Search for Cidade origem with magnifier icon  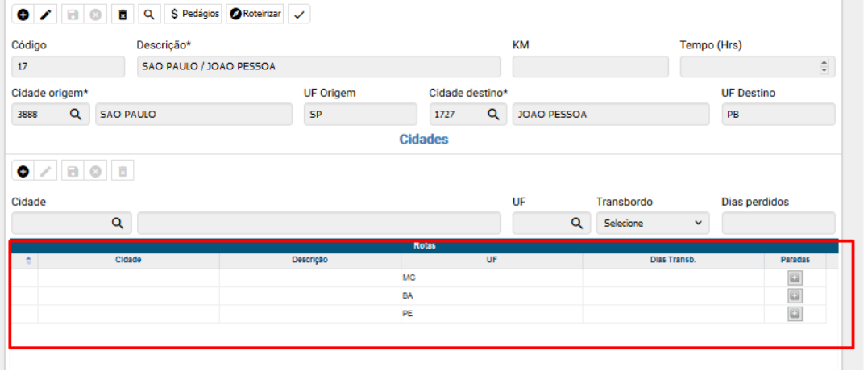point(76,115)
